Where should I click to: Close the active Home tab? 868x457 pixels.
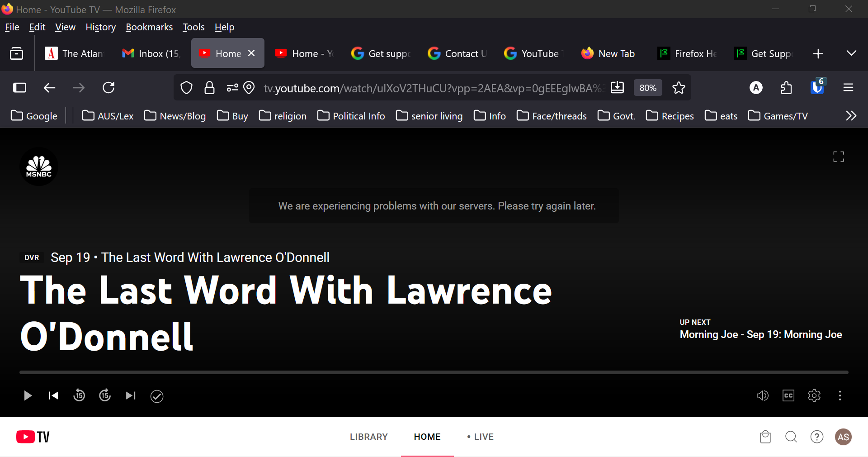[251, 53]
